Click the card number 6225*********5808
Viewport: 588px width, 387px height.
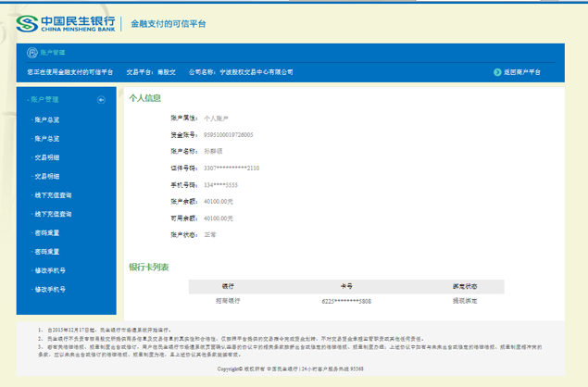pos(346,301)
